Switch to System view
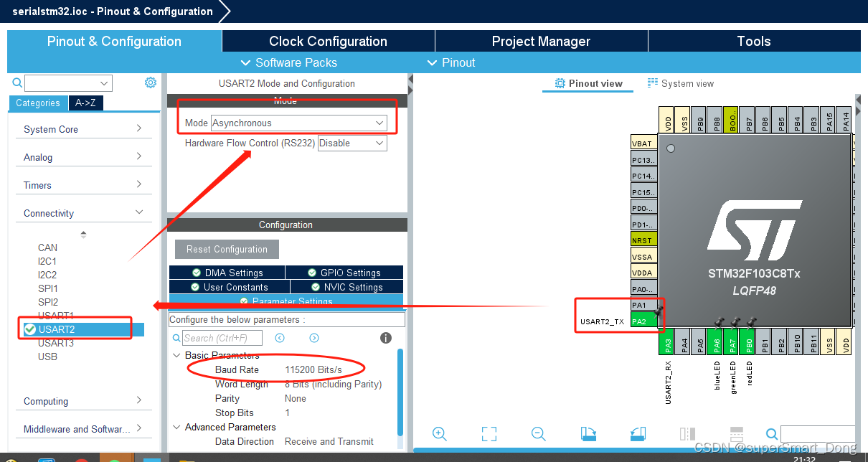 [681, 83]
